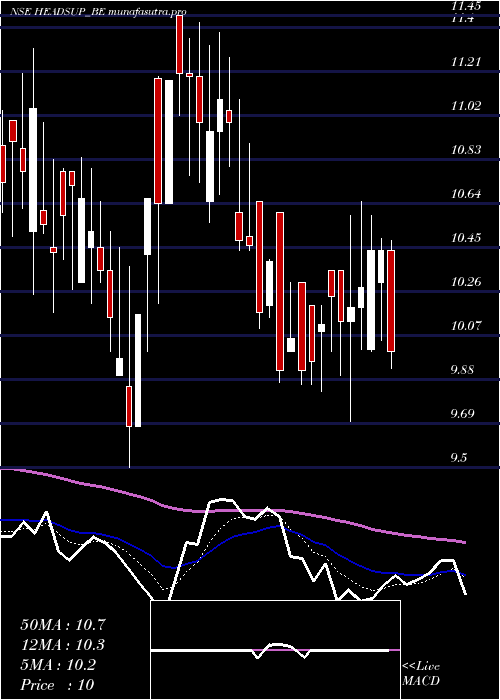Click the 9.88 price axis label
The image size is (500, 700).
462,370
